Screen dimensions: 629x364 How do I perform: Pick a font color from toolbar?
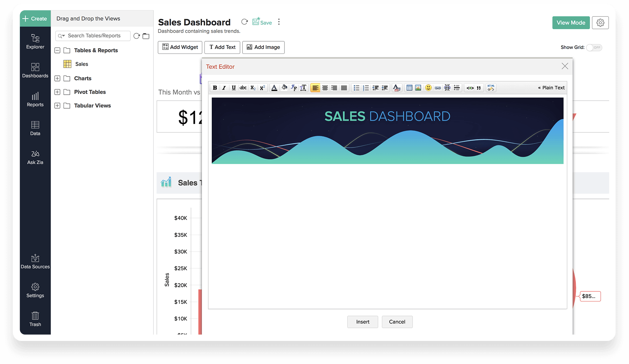[x=274, y=88]
